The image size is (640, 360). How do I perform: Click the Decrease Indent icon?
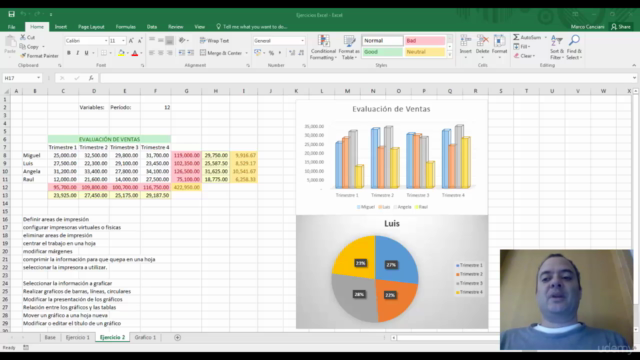click(x=182, y=53)
